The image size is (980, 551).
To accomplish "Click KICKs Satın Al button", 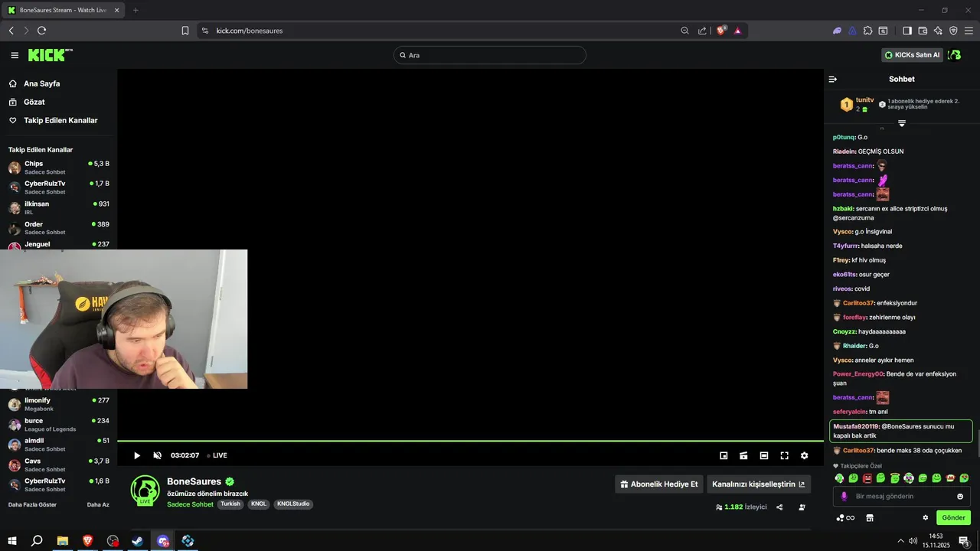I will click(x=912, y=55).
